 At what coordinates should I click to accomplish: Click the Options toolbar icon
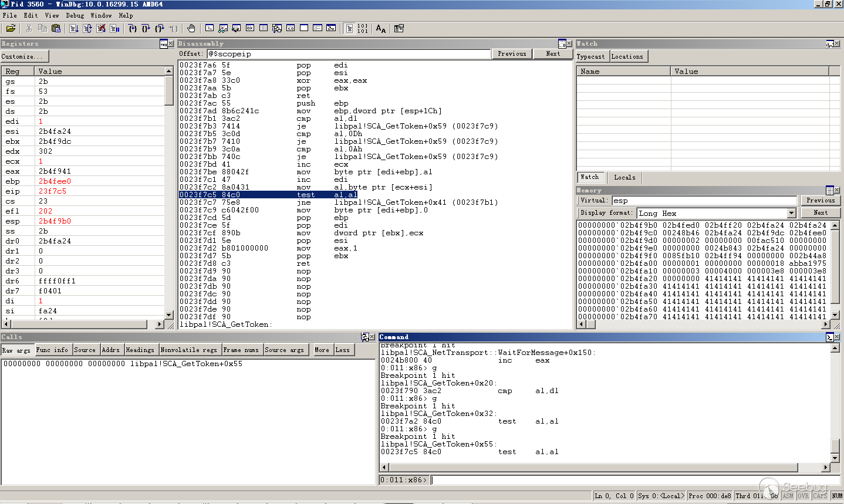399,28
